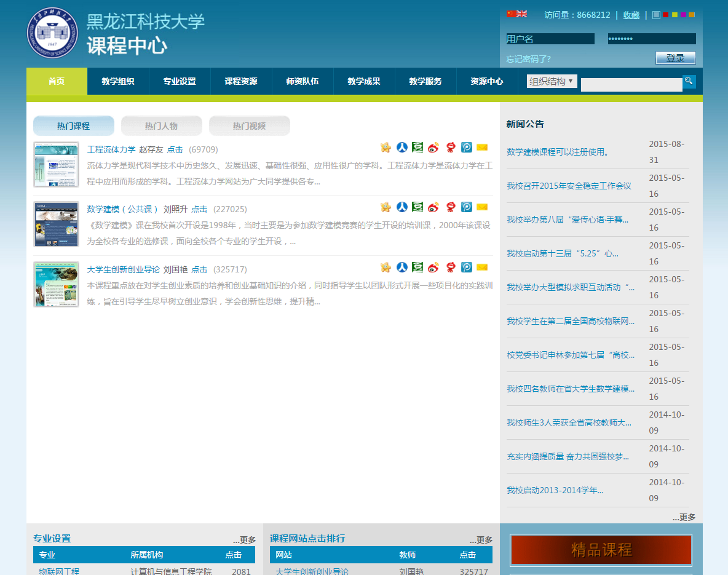
Task: Share 数学建模 course to Renren
Action: point(402,207)
